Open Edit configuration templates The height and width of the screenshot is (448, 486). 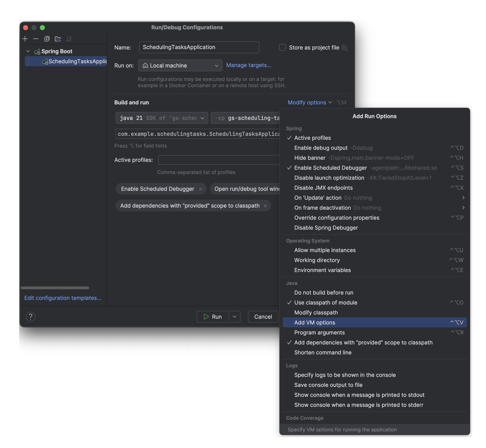click(x=63, y=298)
